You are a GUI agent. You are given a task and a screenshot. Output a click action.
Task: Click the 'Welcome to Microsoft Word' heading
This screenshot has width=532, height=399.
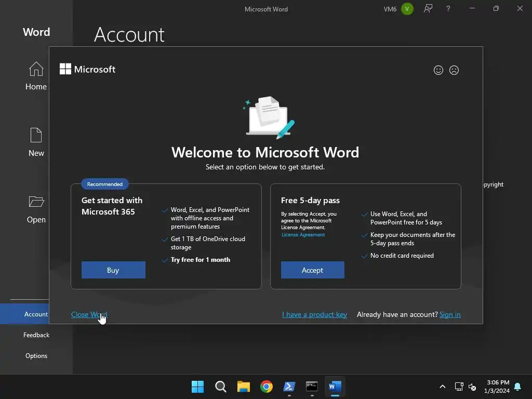click(265, 152)
